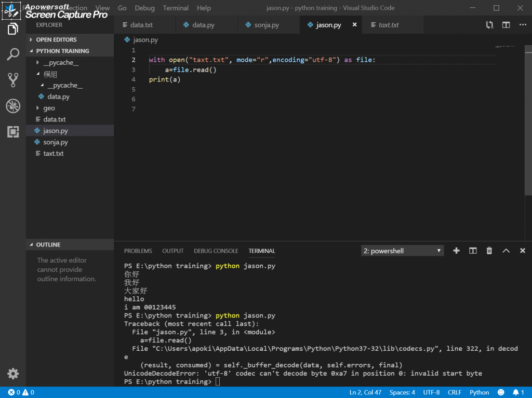Open notifications bell in status bar
This screenshot has width=532, height=398.
518,392
